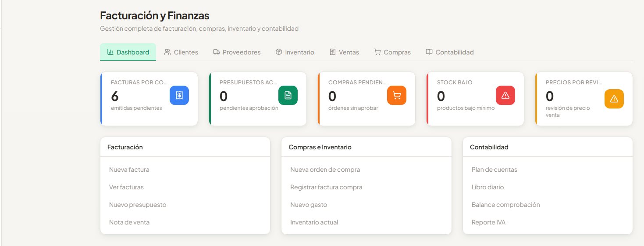Open Balance comprobación
The width and height of the screenshot is (644, 246).
[x=506, y=205]
